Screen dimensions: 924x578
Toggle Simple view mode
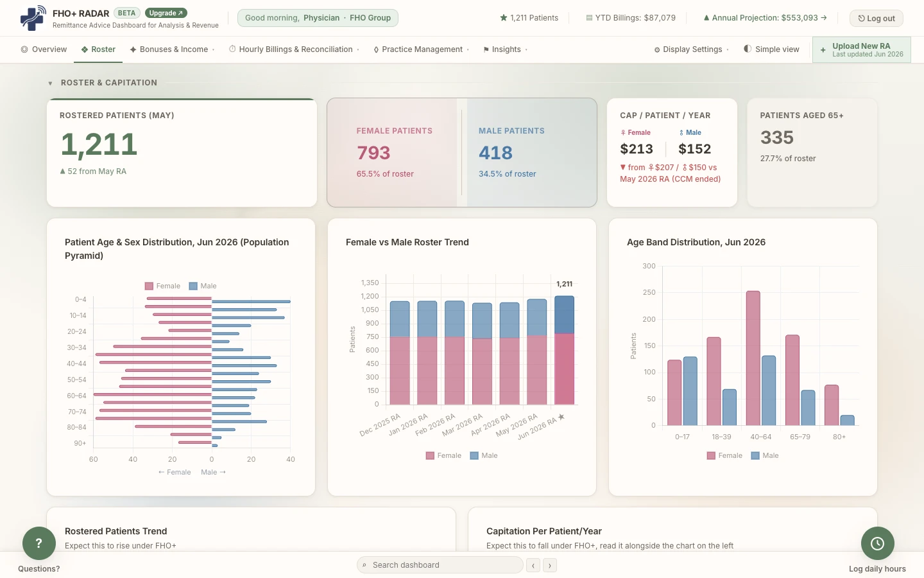click(x=771, y=49)
